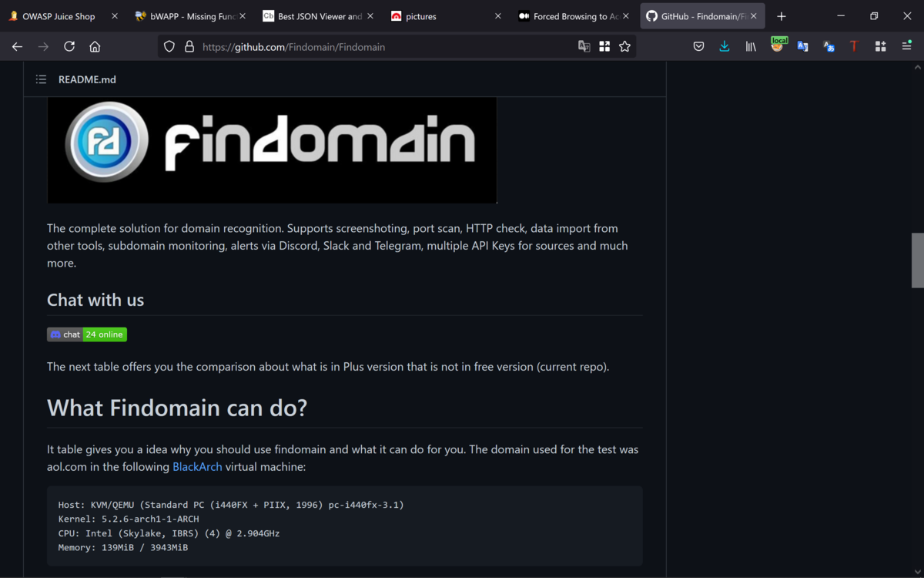Click the Memory: 139MiB / 3943MiB line
Screen dimensions: 924x578
[123, 547]
